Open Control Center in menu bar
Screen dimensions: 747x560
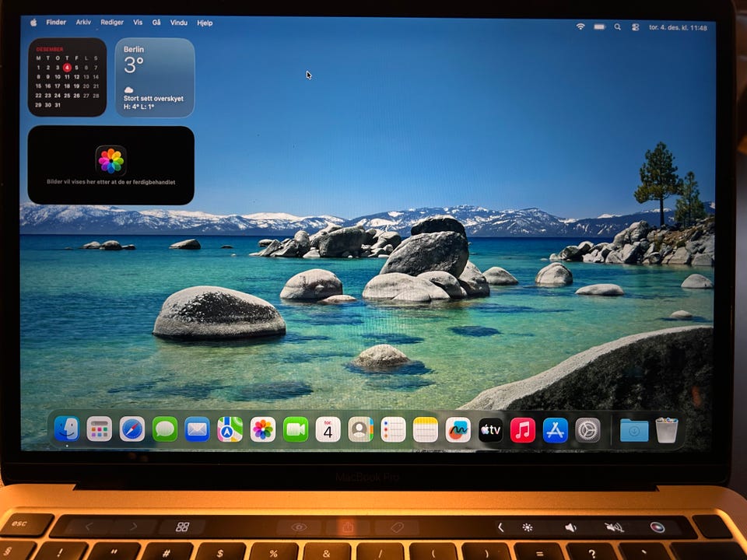[635, 28]
